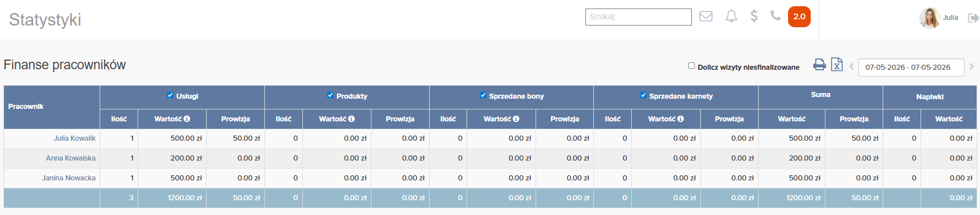
Task: Click the Statystyki page title
Action: coord(45,20)
